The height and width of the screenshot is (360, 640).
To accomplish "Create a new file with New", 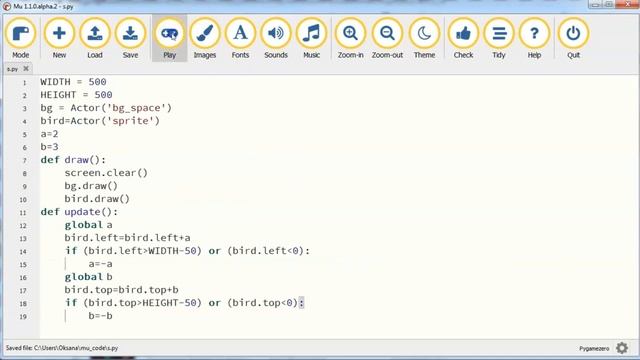I will tap(59, 39).
